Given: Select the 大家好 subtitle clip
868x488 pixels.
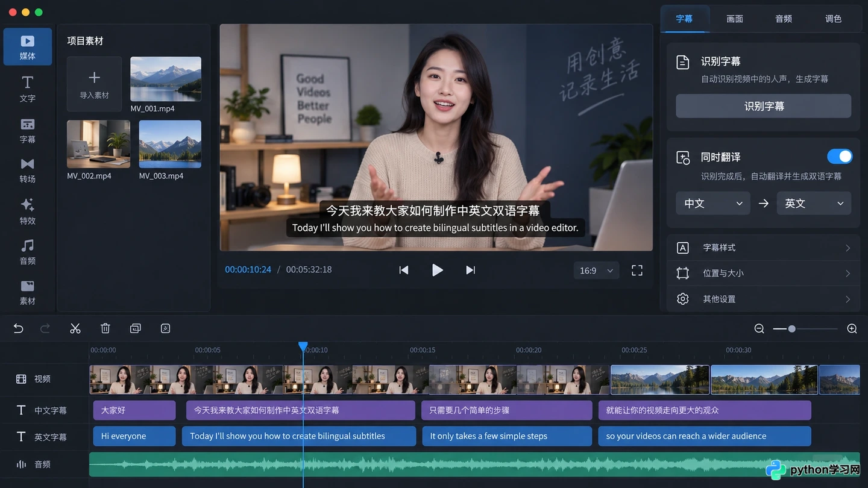Looking at the screenshot, I should (x=134, y=410).
